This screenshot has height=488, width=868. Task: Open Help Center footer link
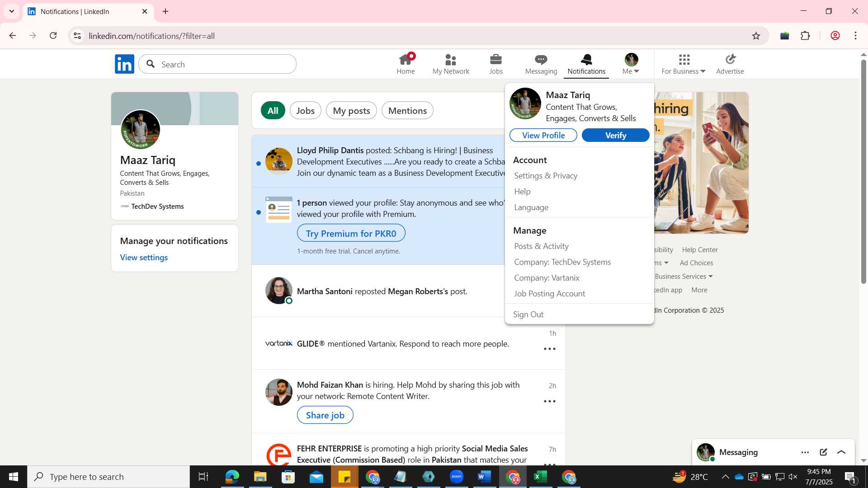point(699,250)
